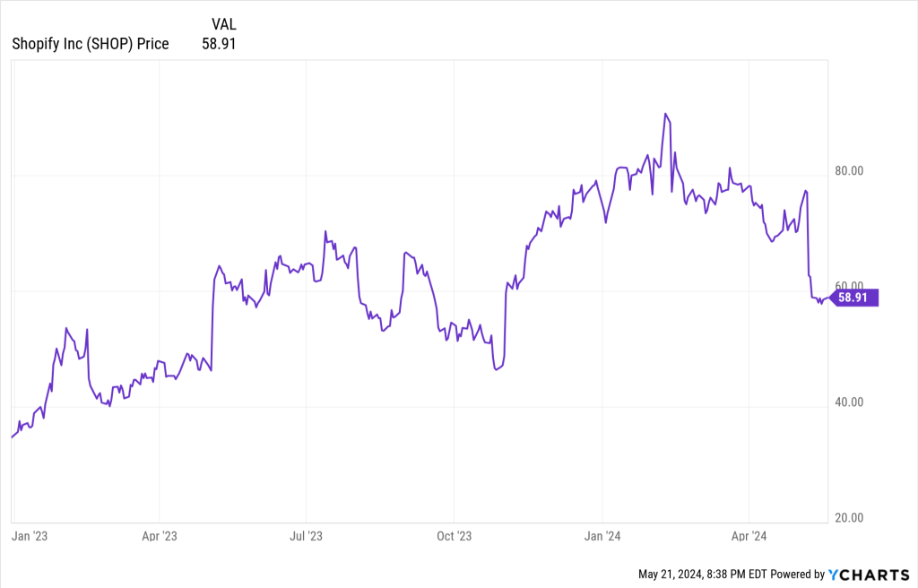The height and width of the screenshot is (588, 918).
Task: Click the 20.00 y-axis label
Action: pyautogui.click(x=850, y=518)
